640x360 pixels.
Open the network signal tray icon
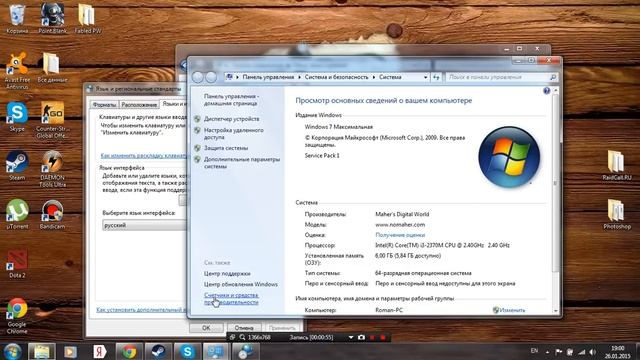(x=582, y=352)
